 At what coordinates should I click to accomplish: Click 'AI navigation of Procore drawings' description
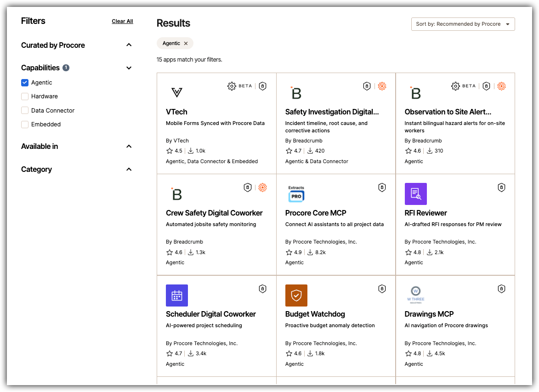446,325
